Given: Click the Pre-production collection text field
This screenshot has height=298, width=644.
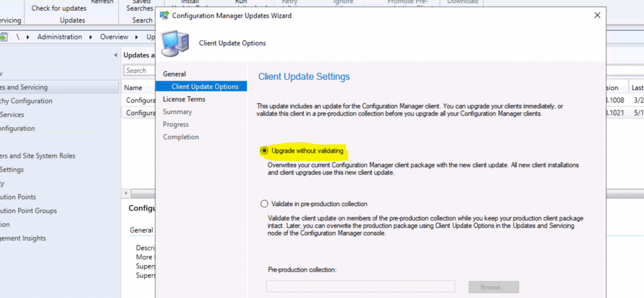Looking at the screenshot, I should coord(360,287).
